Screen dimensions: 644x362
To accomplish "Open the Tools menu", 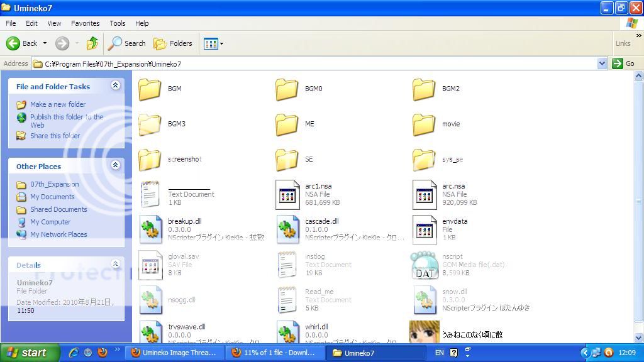I will tap(118, 23).
